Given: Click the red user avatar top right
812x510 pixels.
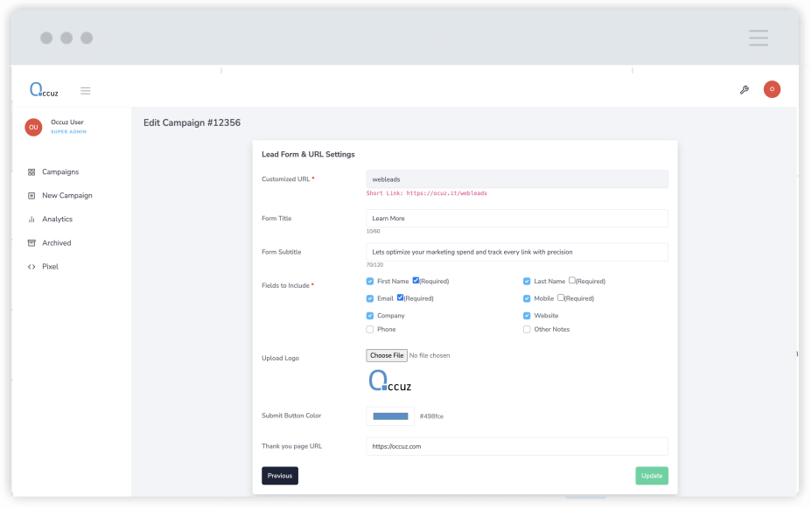Looking at the screenshot, I should coord(772,89).
